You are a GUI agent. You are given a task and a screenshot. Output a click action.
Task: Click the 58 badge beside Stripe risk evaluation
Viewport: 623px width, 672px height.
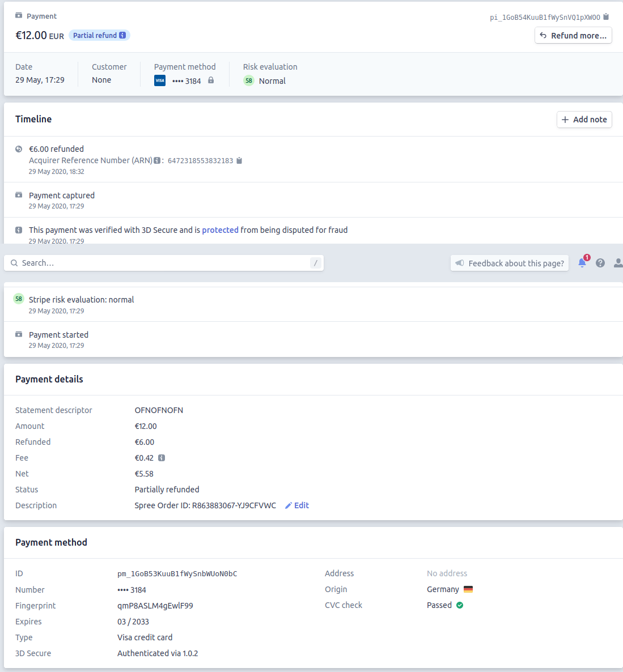pyautogui.click(x=19, y=299)
